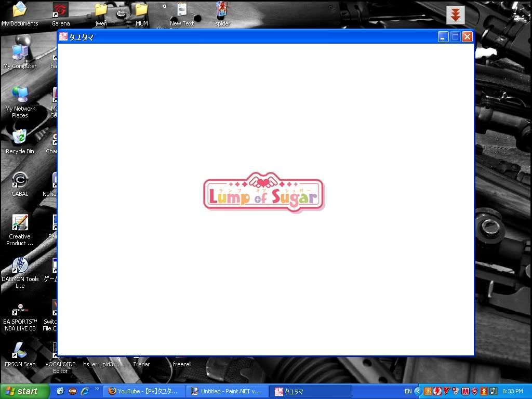Open the Start menu
Image resolution: width=532 pixels, height=399 pixels.
click(25, 391)
